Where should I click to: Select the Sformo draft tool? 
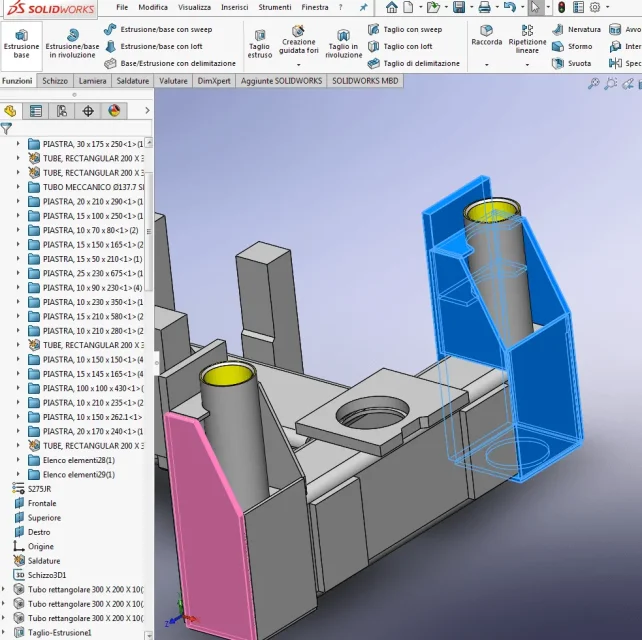pyautogui.click(x=572, y=46)
